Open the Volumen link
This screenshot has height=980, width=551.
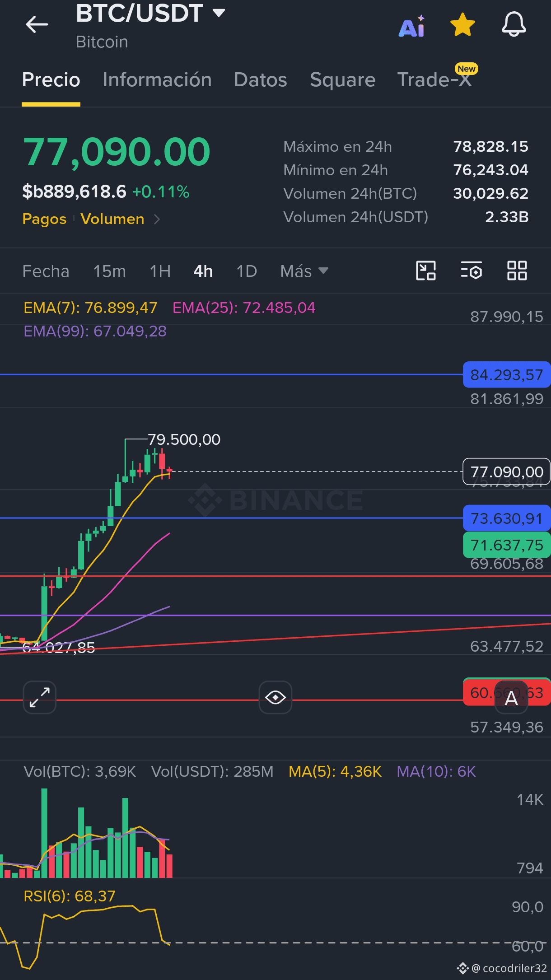112,219
